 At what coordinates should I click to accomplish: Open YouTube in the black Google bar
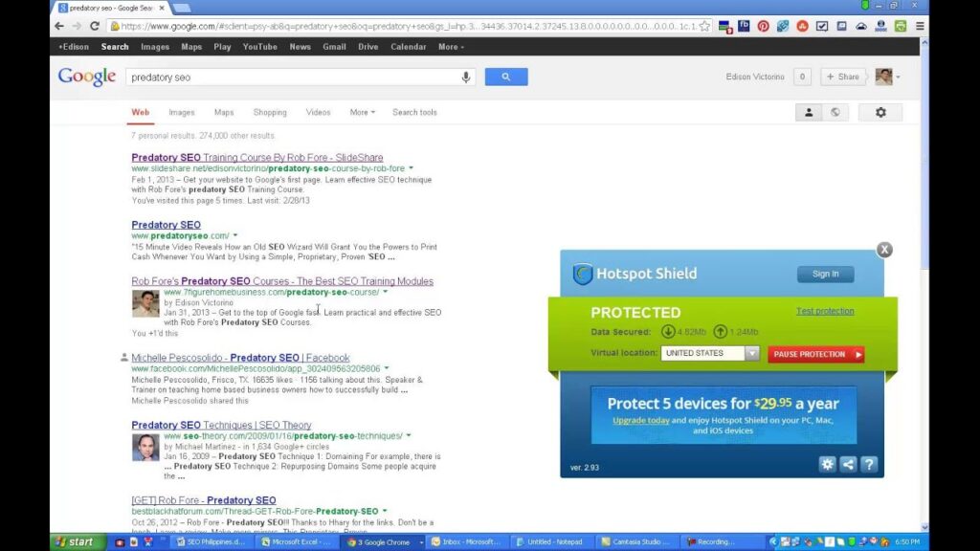click(x=260, y=47)
